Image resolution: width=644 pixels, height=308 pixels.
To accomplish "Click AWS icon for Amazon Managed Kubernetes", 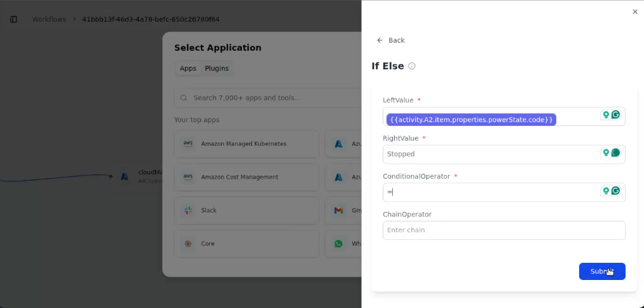I will 188,144.
